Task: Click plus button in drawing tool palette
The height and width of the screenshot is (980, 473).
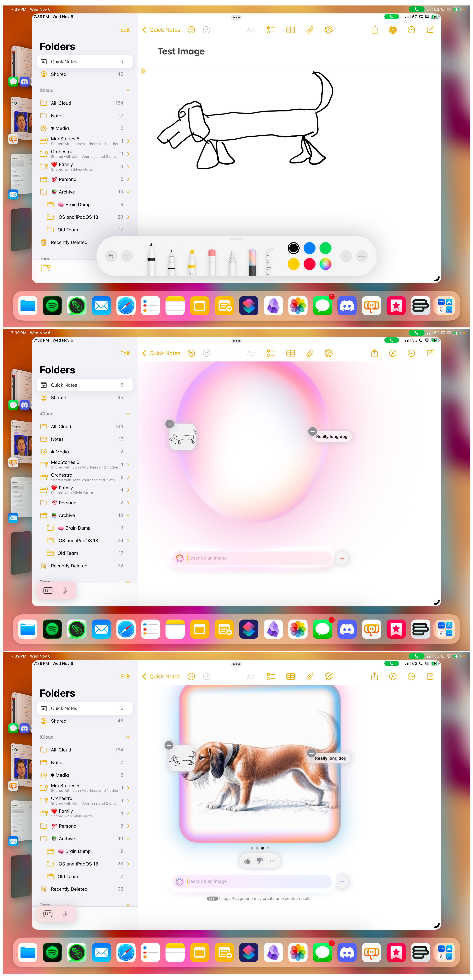Action: click(346, 256)
